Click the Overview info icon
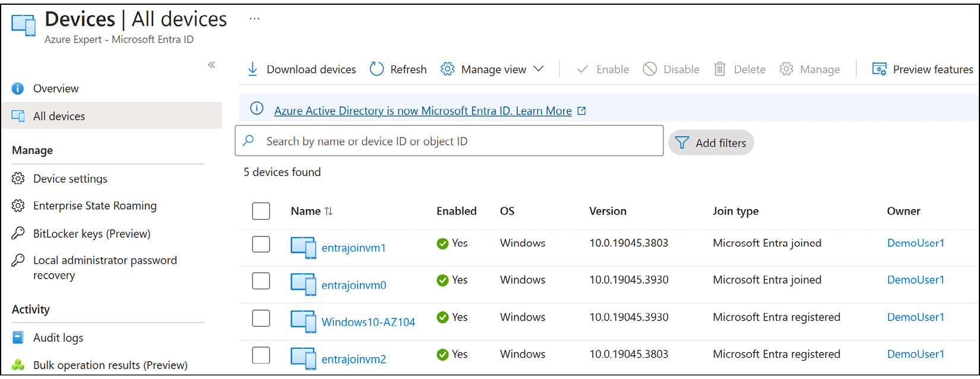Screen dimensions: 980x379 pyautogui.click(x=18, y=89)
